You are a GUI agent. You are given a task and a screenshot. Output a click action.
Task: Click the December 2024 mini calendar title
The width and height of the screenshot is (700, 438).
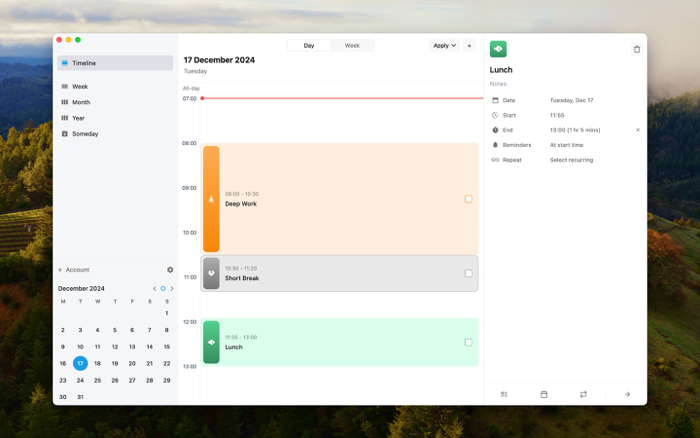[81, 288]
